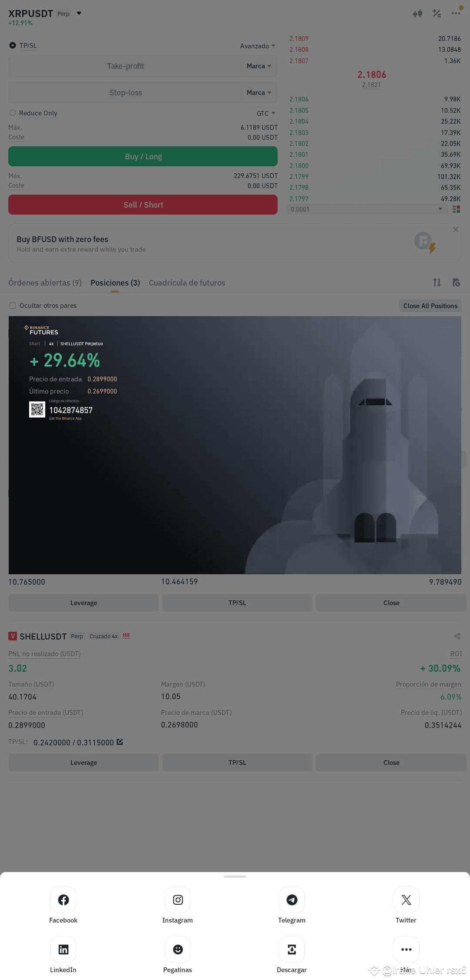The width and height of the screenshot is (470, 980).
Task: Open the top-right three-dots menu
Action: coord(456,13)
